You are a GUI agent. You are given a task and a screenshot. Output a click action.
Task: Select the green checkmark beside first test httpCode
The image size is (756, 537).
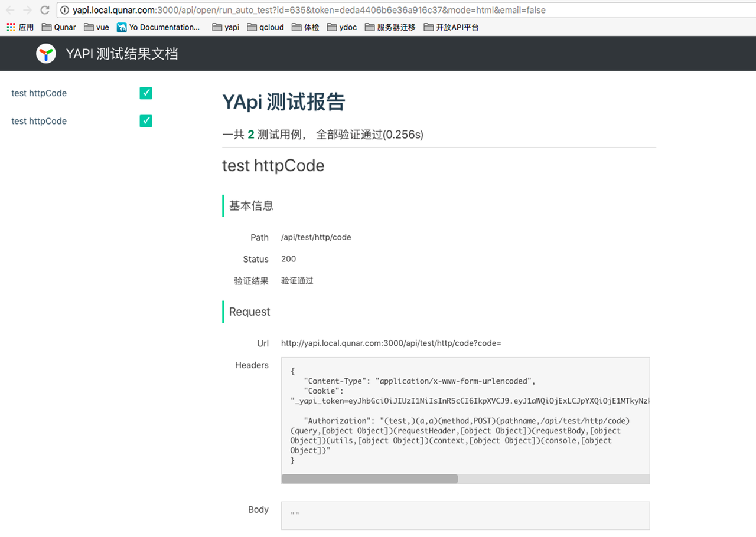(x=145, y=93)
